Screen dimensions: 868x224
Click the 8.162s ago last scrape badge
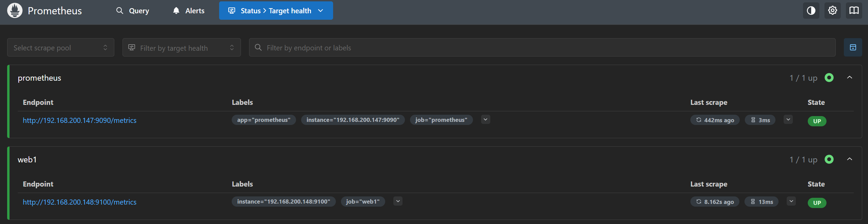coord(715,202)
